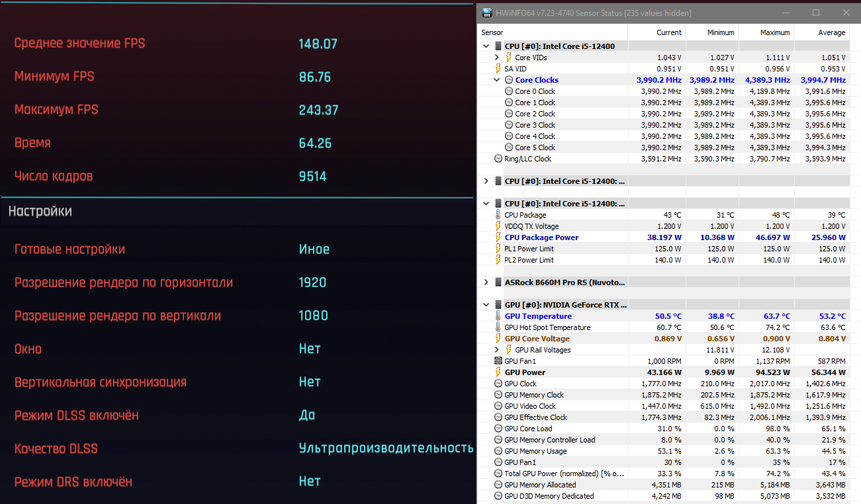Collapse the first CPU [#0] i5-12400 group

tap(486, 46)
